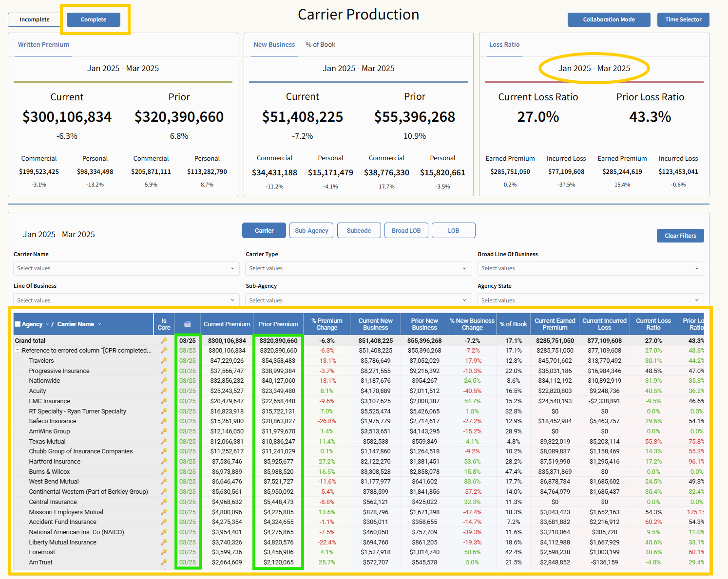Switch to the % of Book tab
This screenshot has height=579, width=728.
click(x=320, y=44)
